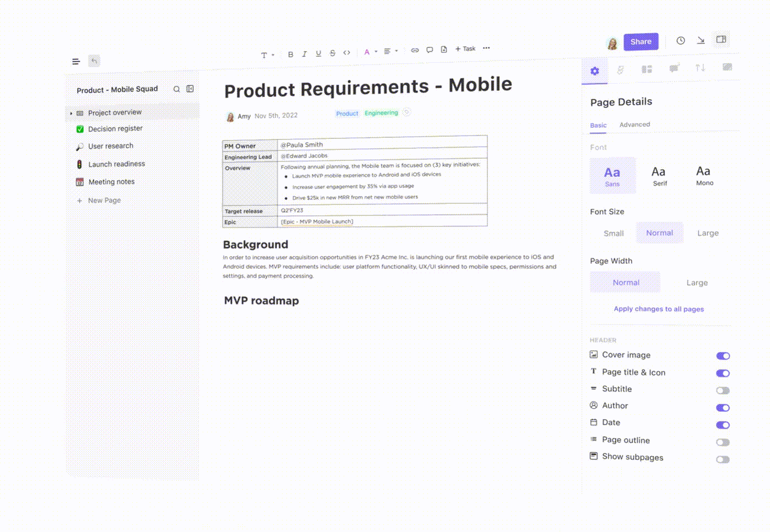This screenshot has width=770, height=532.
Task: Apply inline code formatting
Action: pos(346,52)
